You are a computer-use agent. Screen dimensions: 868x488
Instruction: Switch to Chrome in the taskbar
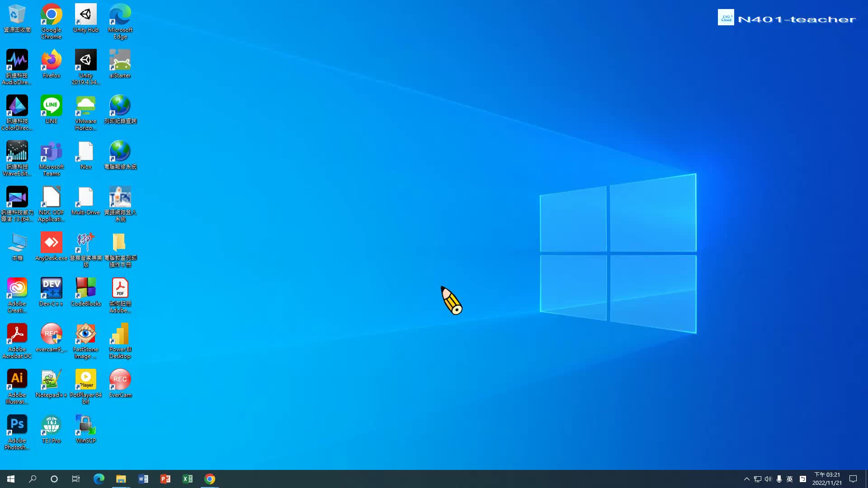pos(209,479)
